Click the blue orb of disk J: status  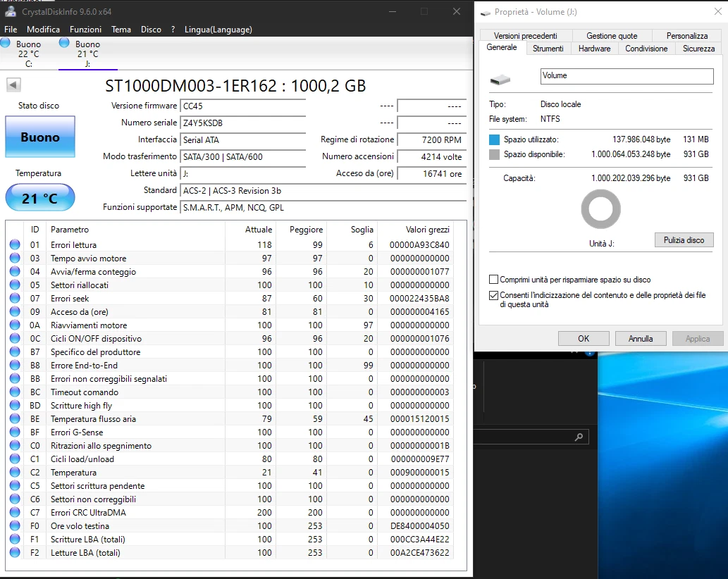click(64, 43)
